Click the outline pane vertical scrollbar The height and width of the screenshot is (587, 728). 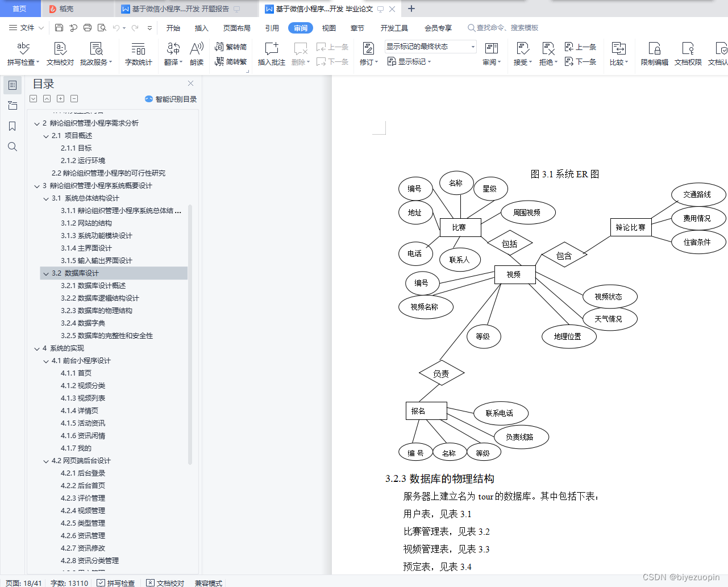[190, 335]
